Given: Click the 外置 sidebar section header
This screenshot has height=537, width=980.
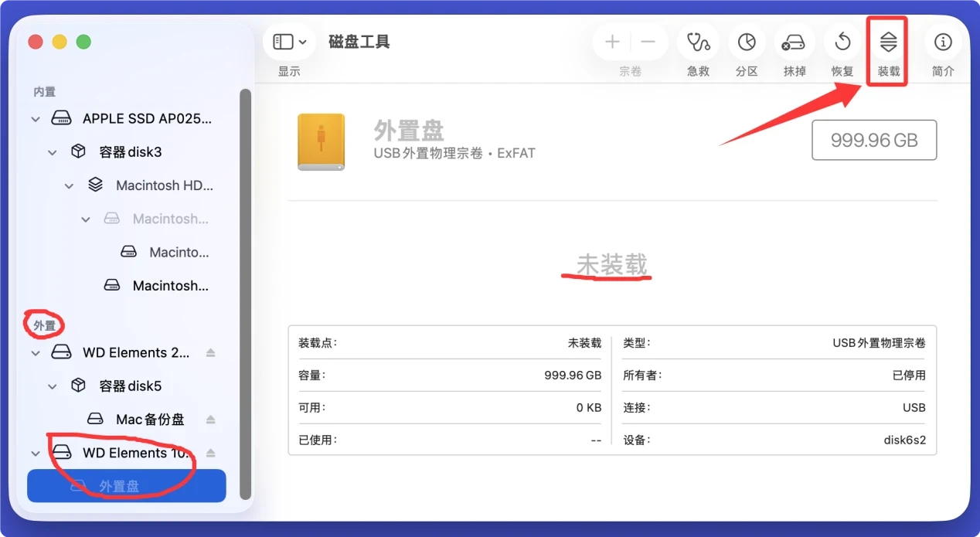Looking at the screenshot, I should click(44, 326).
